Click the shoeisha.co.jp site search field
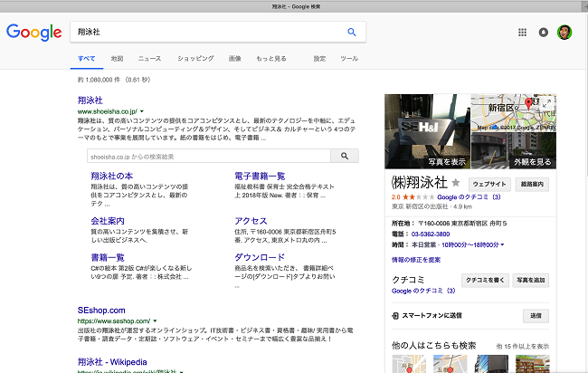Viewport: 588px width, 373px height. pos(209,156)
